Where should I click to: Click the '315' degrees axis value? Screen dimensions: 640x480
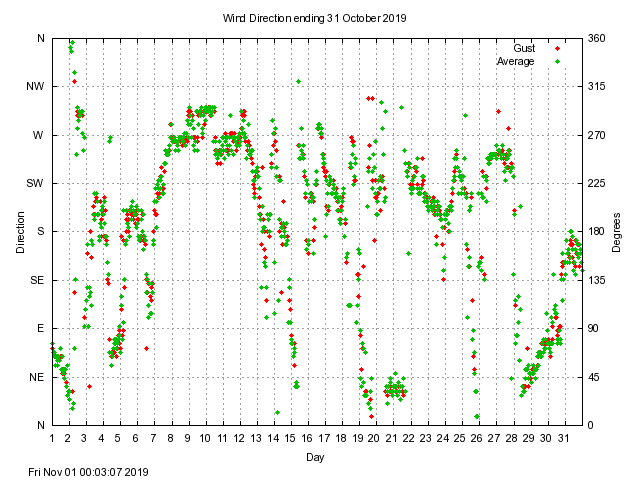[596, 87]
